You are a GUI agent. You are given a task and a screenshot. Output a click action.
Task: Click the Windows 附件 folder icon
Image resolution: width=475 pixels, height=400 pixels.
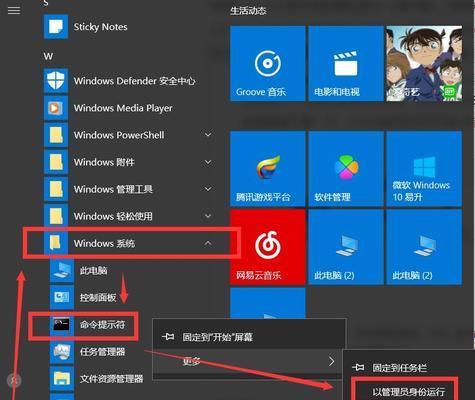[x=56, y=162]
